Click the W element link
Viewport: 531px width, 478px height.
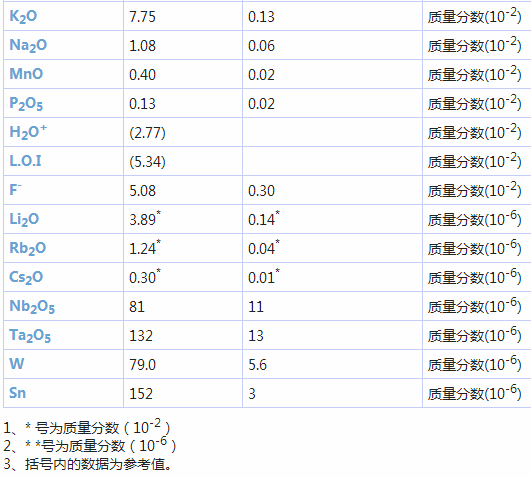[x=17, y=364]
